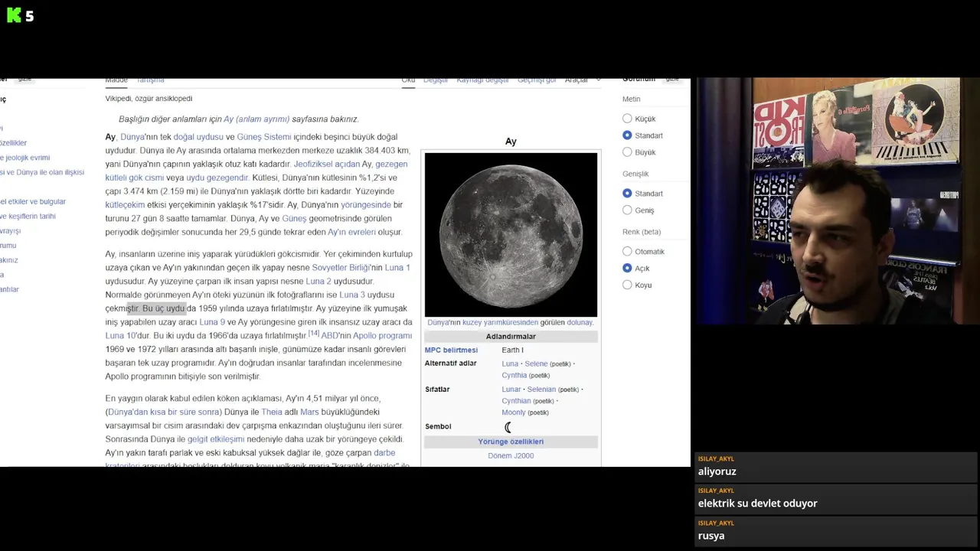The width and height of the screenshot is (980, 551).
Task: Click the [14] reference footnote
Action: [314, 334]
